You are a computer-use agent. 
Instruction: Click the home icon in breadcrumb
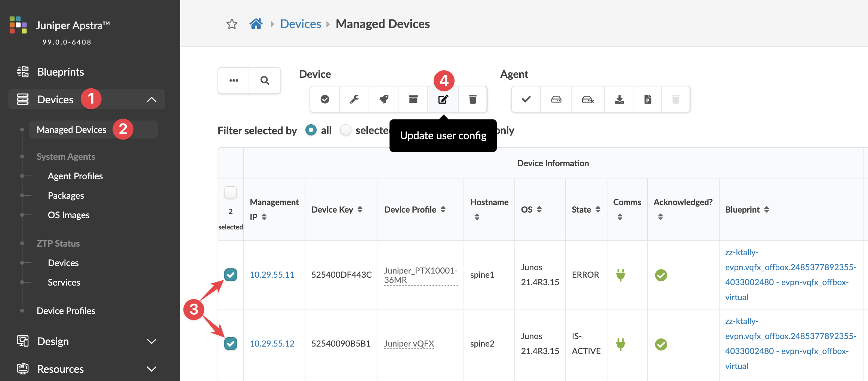(x=256, y=24)
